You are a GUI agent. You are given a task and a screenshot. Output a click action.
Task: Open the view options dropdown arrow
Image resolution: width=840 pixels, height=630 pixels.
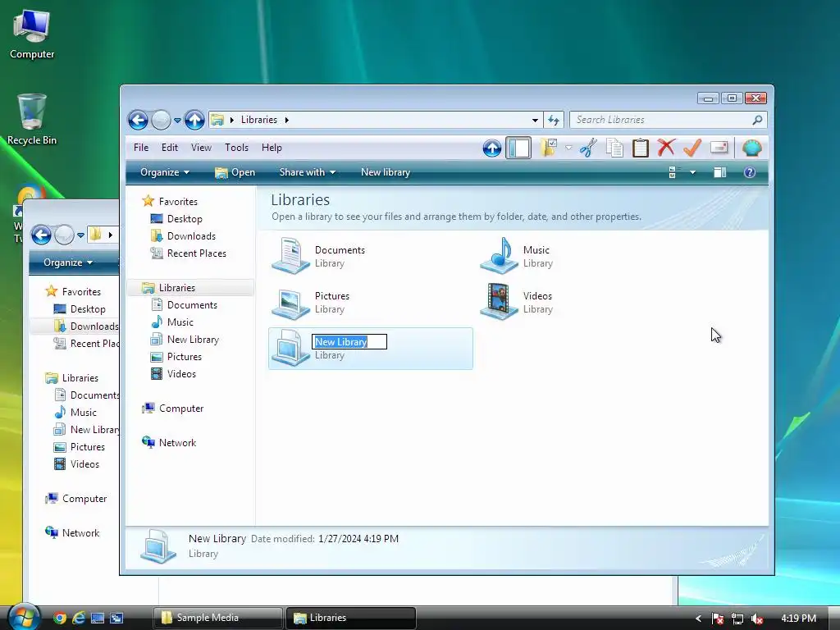click(692, 172)
